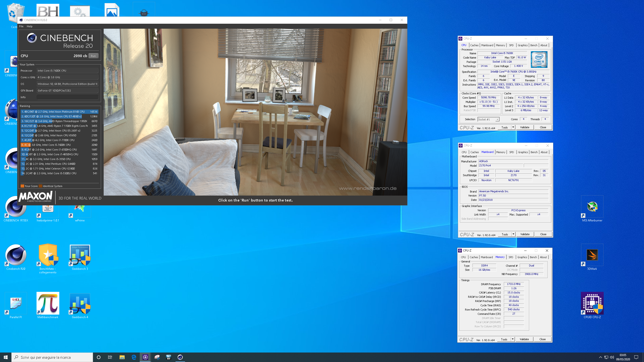Switch to Mainboard tab in bottom CPU-Z window
The width and height of the screenshot is (644, 362).
tap(486, 257)
